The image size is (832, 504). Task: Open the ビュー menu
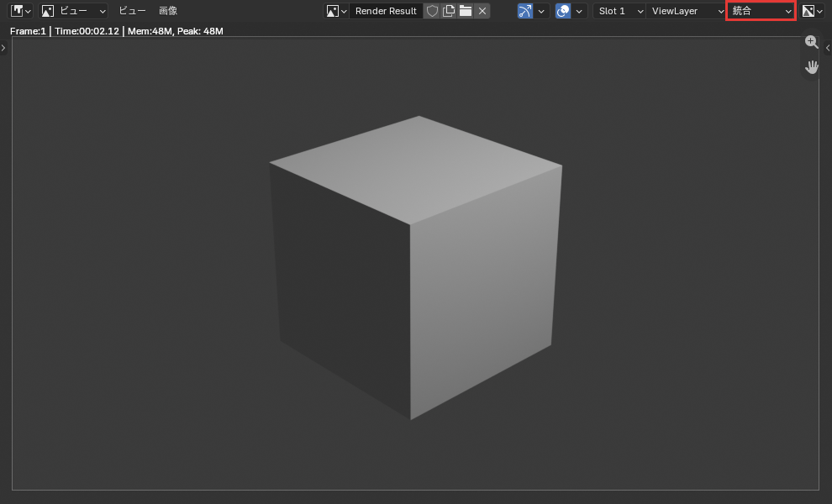132,11
